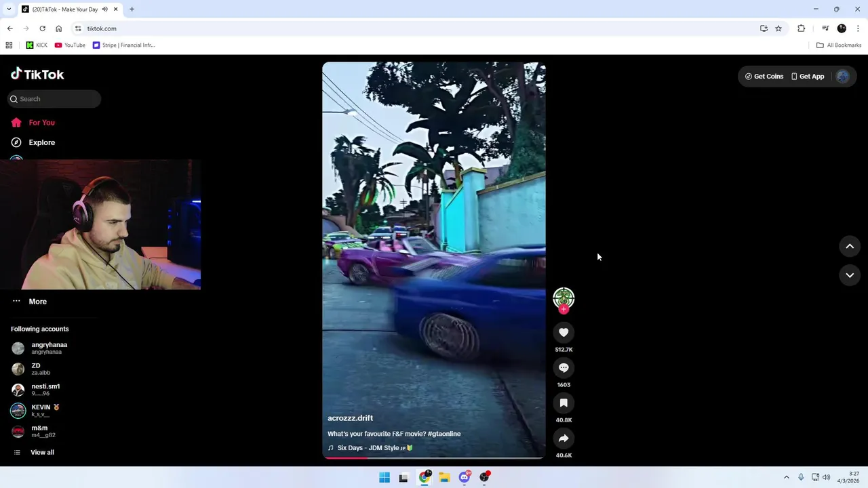Pause the playing TikTok video
The image size is (868, 488).
[434, 260]
